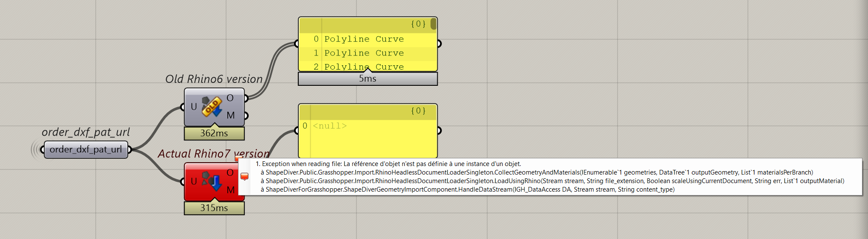
Task: Select the Polyline Curve row indexed 1
Action: click(368, 53)
